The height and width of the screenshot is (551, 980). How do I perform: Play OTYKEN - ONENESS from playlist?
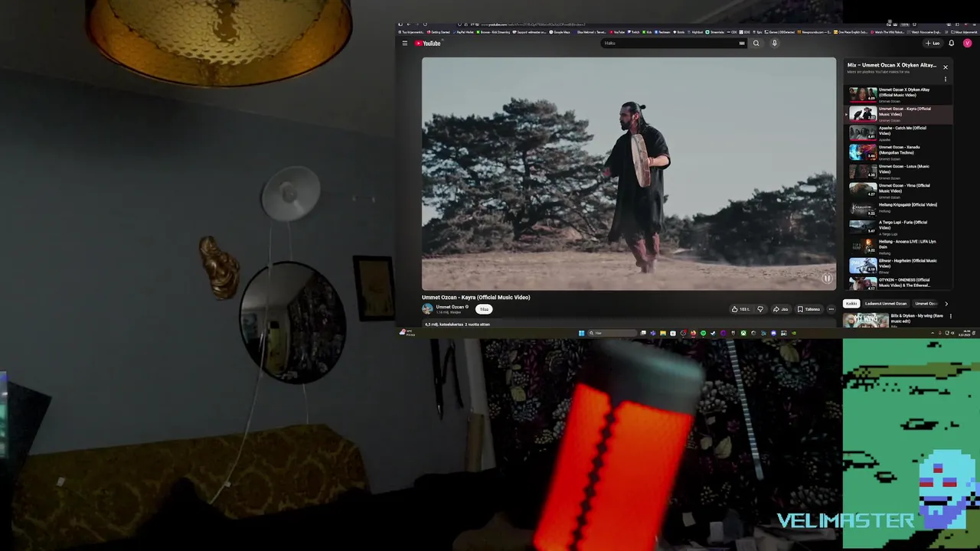(x=899, y=283)
